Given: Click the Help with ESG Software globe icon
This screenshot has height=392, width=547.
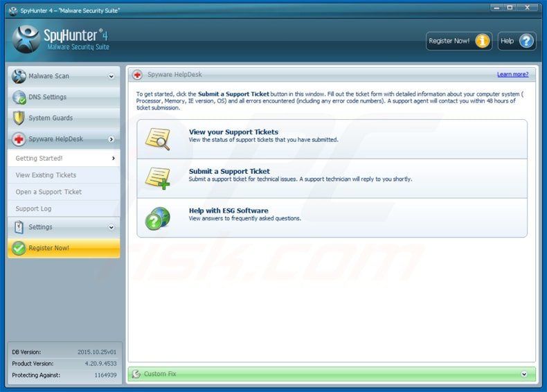Looking at the screenshot, I should (158, 218).
